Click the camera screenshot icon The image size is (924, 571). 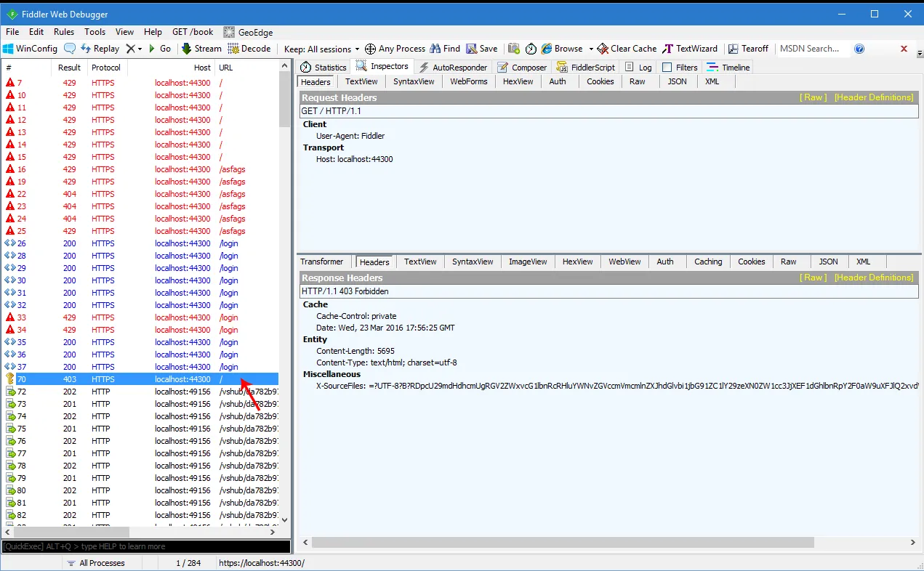(514, 49)
